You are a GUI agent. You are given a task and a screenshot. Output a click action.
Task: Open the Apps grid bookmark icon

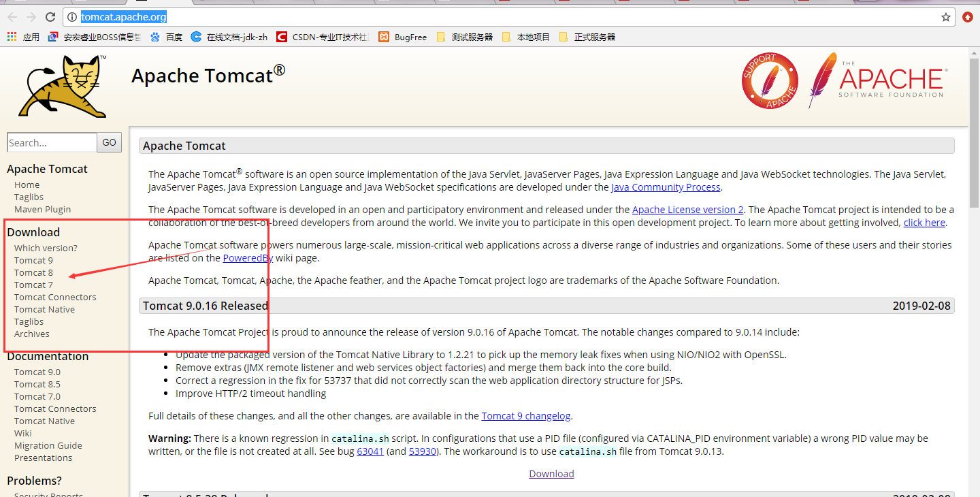tap(12, 37)
